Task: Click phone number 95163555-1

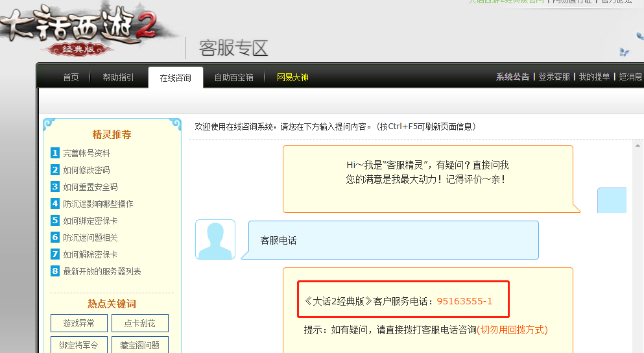Action: [x=464, y=301]
